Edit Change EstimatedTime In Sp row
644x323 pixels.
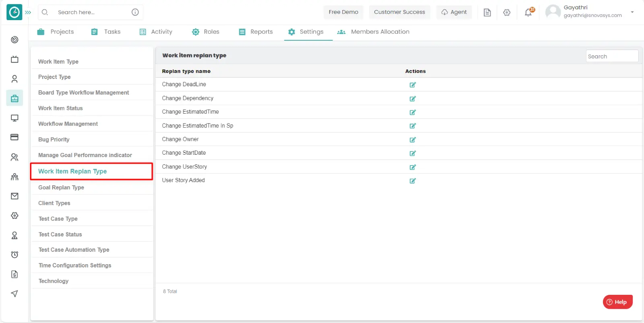tap(413, 126)
